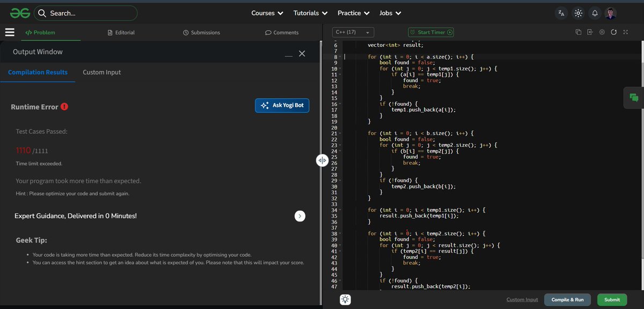Viewport: 644px width, 309px height.
Task: Click the import/export code icon
Action: (x=590, y=32)
